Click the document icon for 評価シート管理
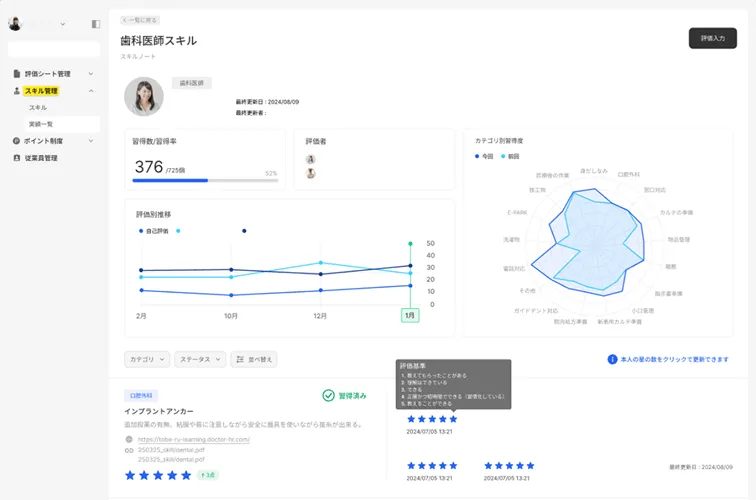756x500 pixels. click(x=17, y=74)
